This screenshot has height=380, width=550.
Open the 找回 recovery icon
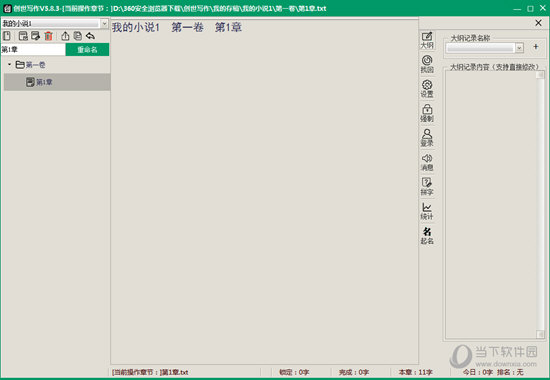pos(427,64)
